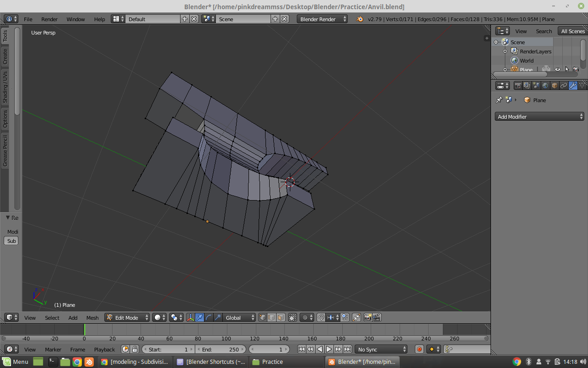Switch to the Shading / UVs tool shelf tab
The height and width of the screenshot is (368, 588).
point(5,86)
